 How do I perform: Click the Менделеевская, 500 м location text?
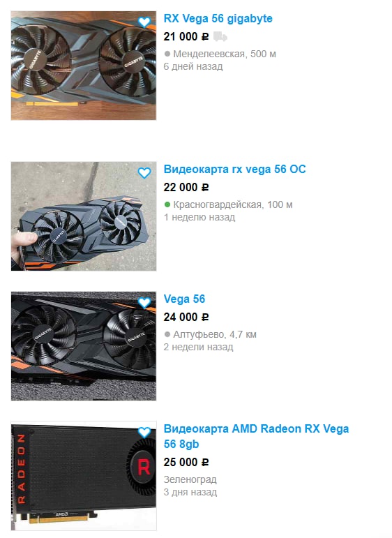coord(225,54)
